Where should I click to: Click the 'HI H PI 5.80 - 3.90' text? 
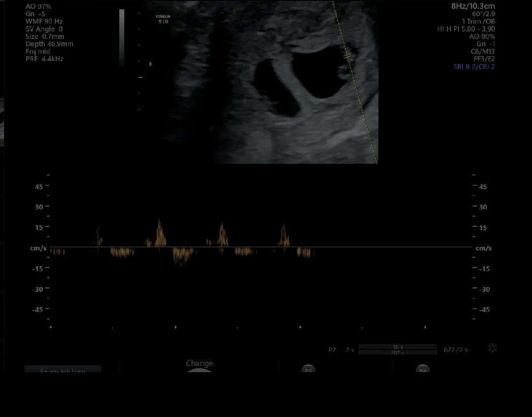point(466,29)
